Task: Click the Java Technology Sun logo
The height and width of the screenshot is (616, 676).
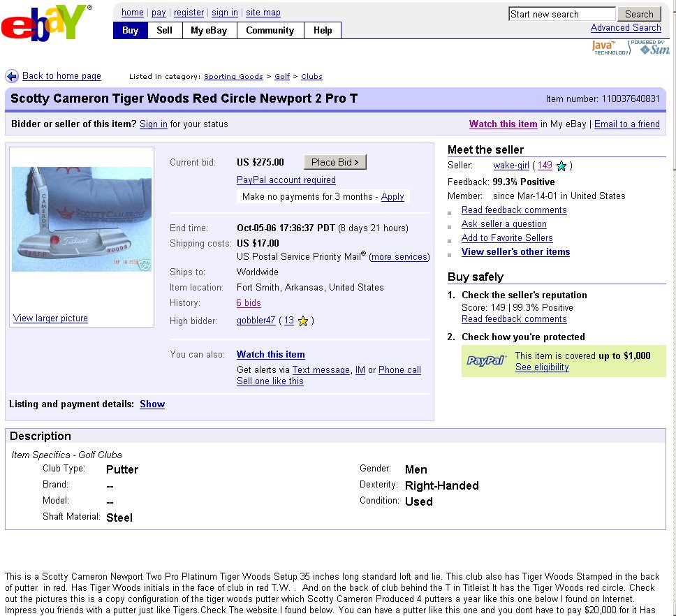Action: click(x=631, y=47)
